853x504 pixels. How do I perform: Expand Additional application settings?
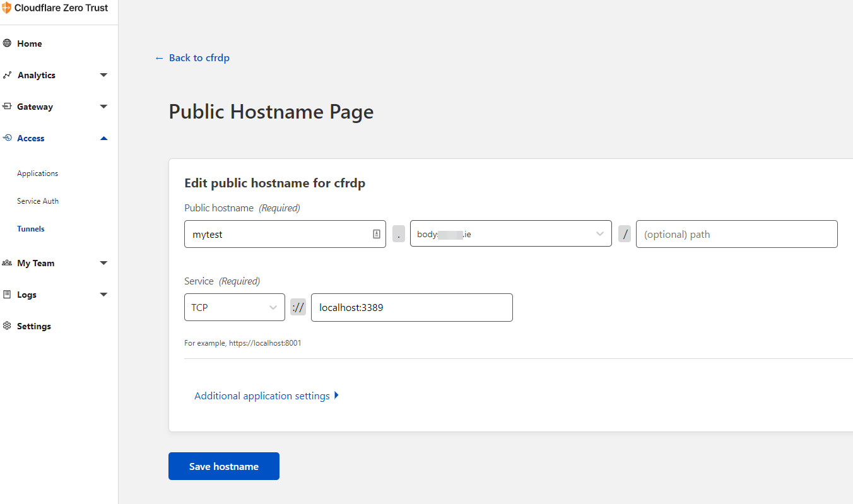[x=266, y=396]
